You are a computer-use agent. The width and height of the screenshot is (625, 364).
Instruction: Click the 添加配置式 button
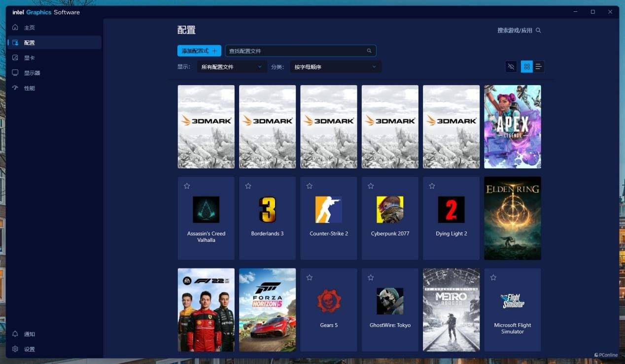199,51
